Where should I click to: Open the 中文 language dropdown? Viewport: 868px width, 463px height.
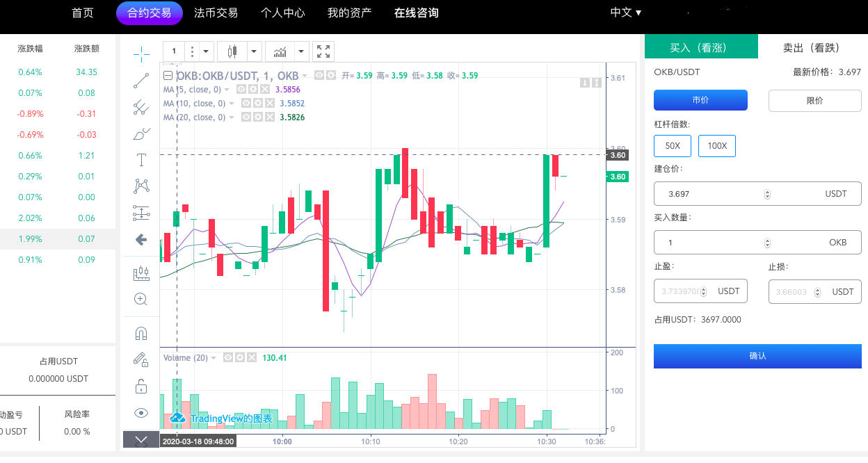[626, 13]
